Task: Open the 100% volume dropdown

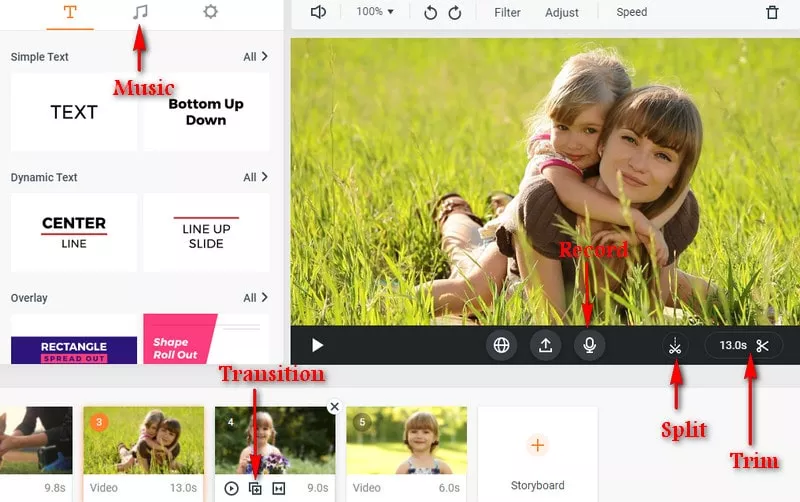Action: click(x=375, y=12)
